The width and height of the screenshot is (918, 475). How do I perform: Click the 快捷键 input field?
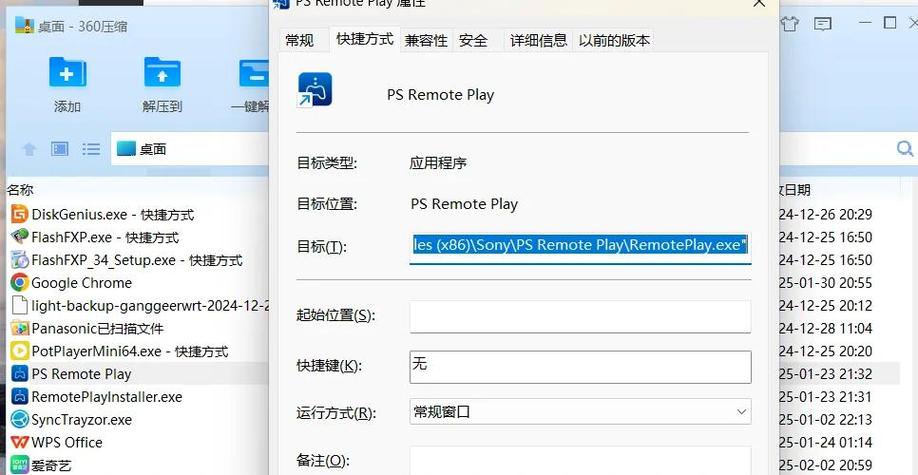coord(580,366)
